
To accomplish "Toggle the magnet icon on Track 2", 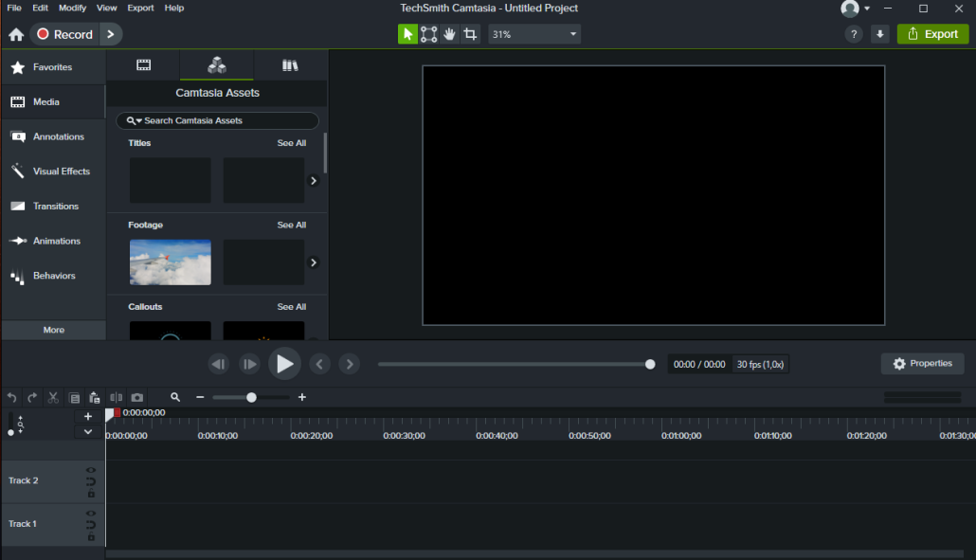I will 91,481.
